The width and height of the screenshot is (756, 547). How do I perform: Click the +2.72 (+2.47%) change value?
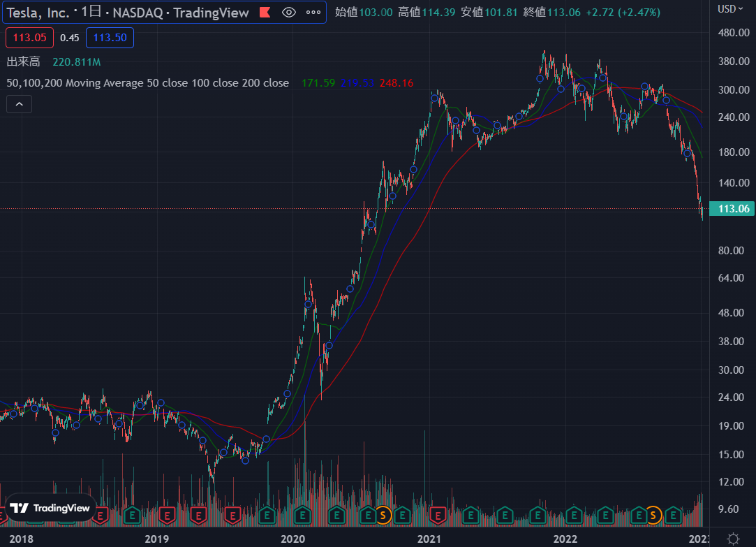(623, 12)
